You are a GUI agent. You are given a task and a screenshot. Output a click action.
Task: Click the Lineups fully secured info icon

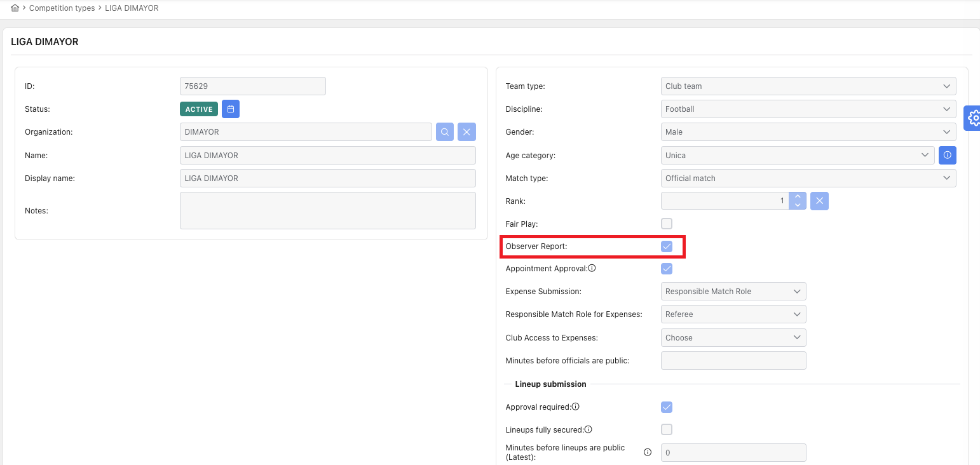point(589,429)
